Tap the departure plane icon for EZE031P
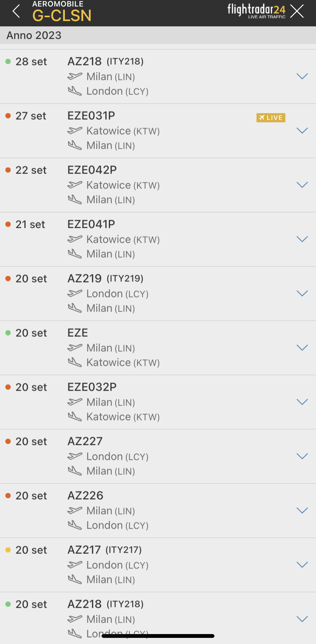This screenshot has height=644, width=316. click(75, 131)
